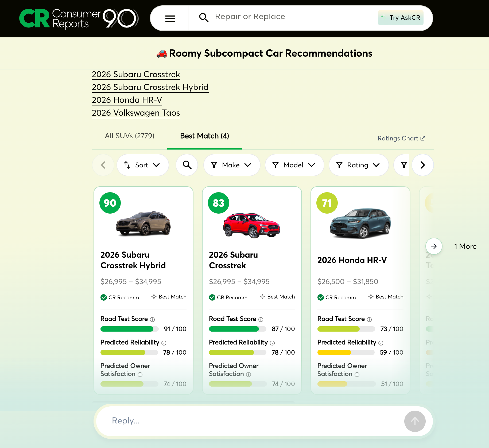The width and height of the screenshot is (489, 448).
Task: Open the 2026 Subaru Crosstrek card title
Action: (233, 260)
